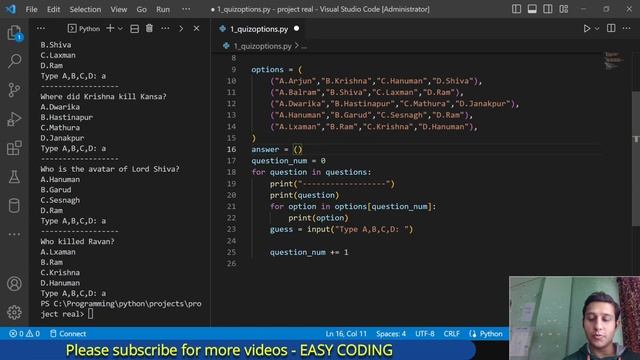Image resolution: width=640 pixels, height=360 pixels.
Task: Open terminal panel more actions menu
Action: 165,29
